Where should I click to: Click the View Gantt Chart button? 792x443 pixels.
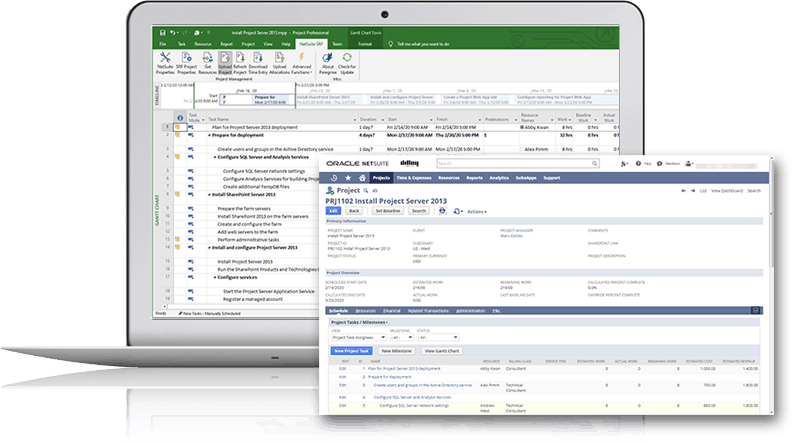pyautogui.click(x=442, y=351)
